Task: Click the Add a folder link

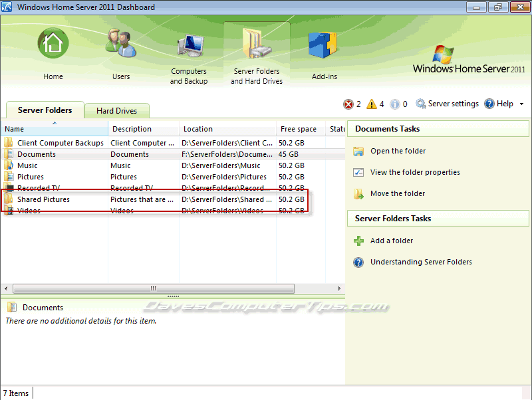Action: [392, 241]
